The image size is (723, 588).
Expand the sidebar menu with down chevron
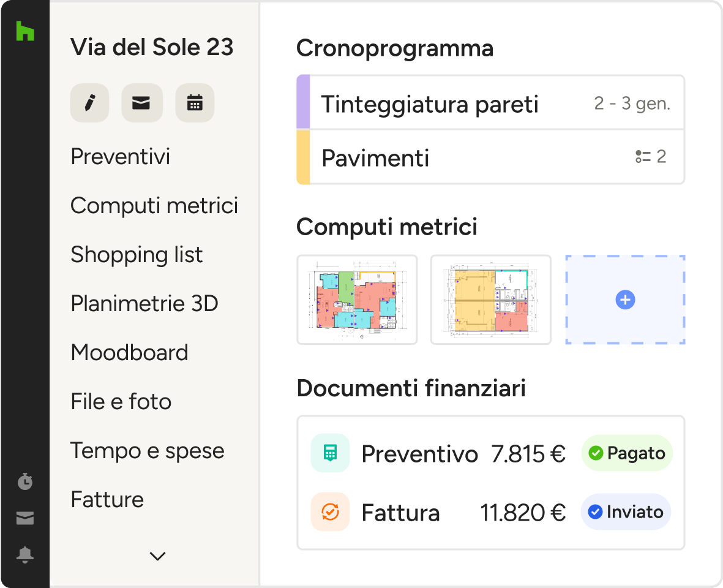[x=157, y=556]
